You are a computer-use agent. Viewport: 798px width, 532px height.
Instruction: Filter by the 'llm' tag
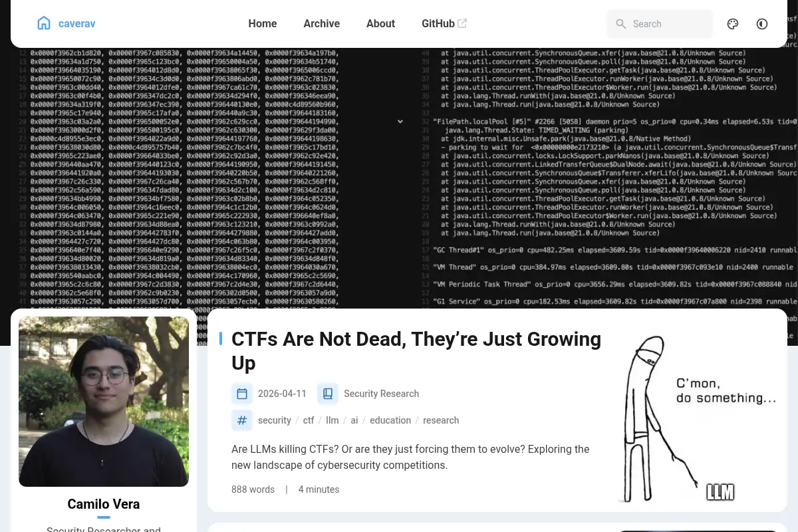[332, 420]
